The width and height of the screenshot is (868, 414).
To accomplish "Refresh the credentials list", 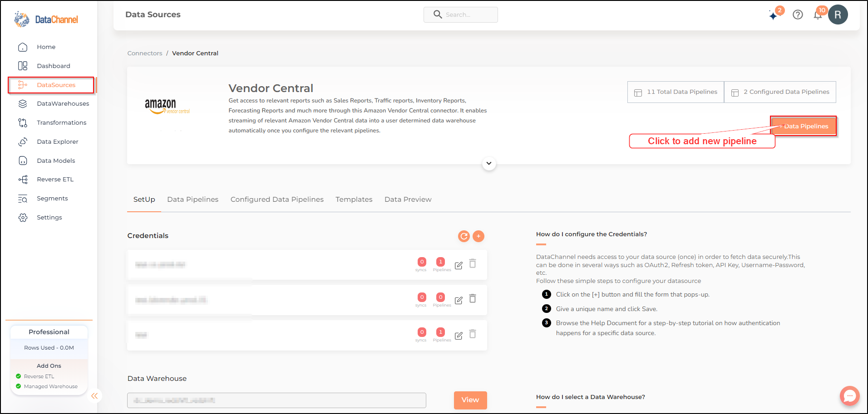I will [464, 236].
